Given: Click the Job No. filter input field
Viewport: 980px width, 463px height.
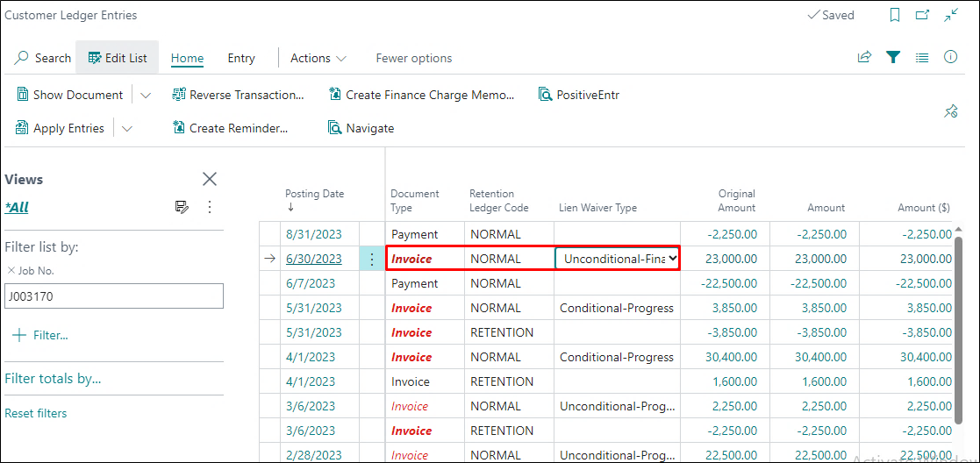Looking at the screenshot, I should pyautogui.click(x=114, y=296).
